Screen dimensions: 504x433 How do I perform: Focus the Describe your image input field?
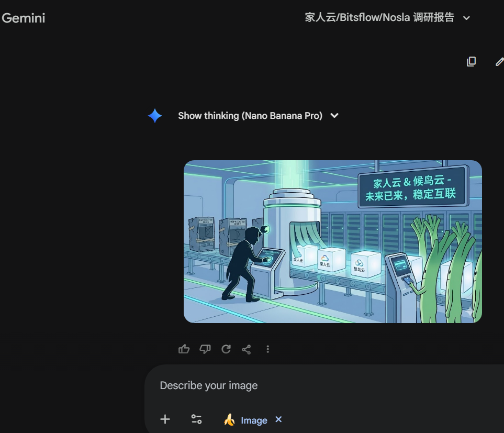(209, 385)
